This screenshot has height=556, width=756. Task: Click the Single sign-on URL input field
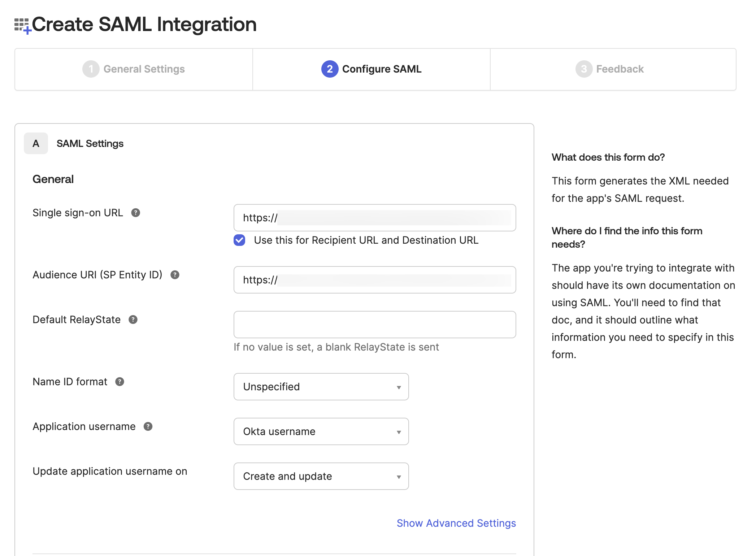[374, 218]
